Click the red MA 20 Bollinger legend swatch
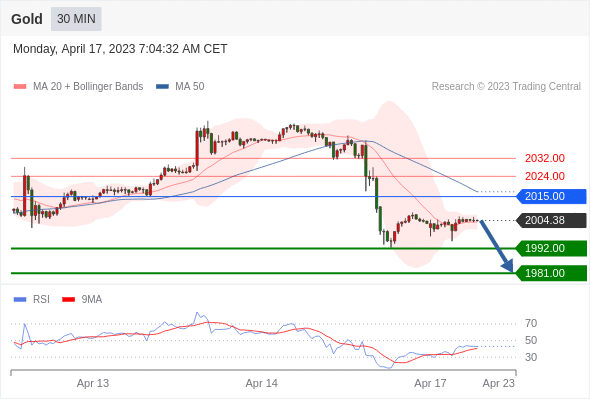 (20, 87)
